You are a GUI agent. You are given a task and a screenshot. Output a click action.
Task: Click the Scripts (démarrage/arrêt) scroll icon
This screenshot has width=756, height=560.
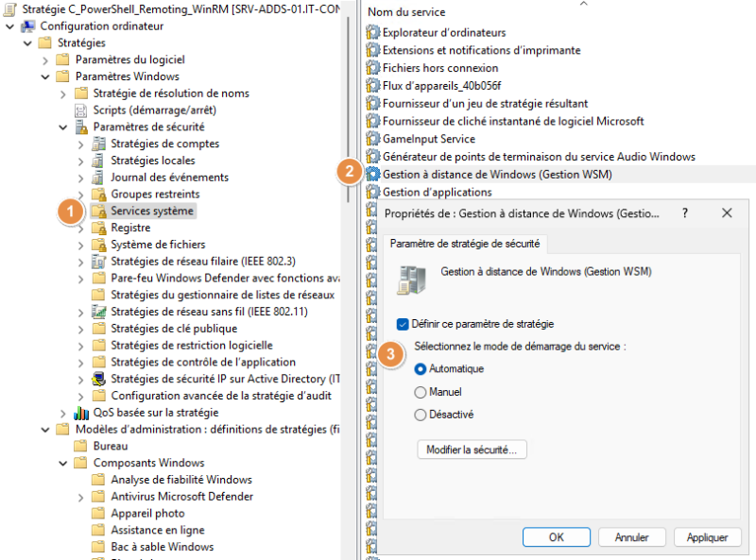click(x=80, y=110)
